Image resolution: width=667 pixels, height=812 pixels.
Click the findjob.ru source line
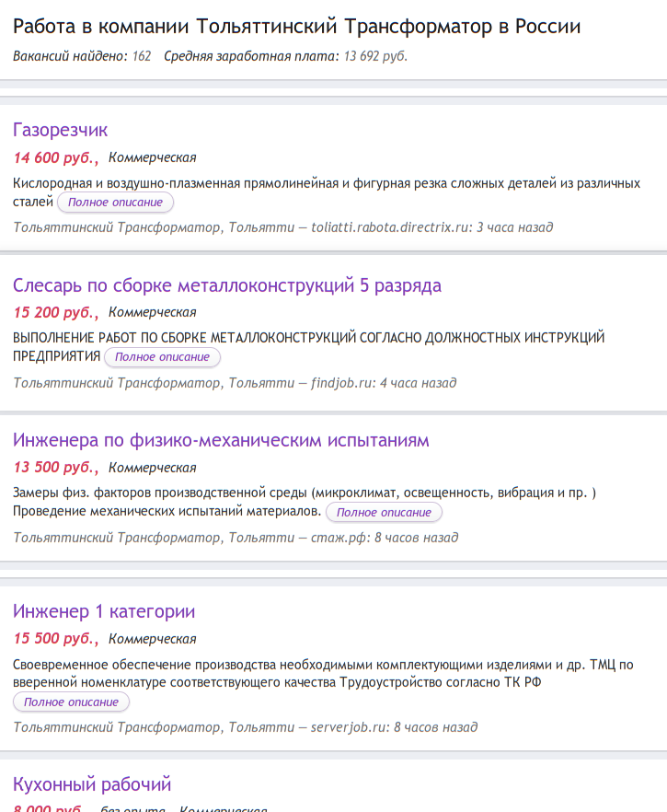coord(235,383)
